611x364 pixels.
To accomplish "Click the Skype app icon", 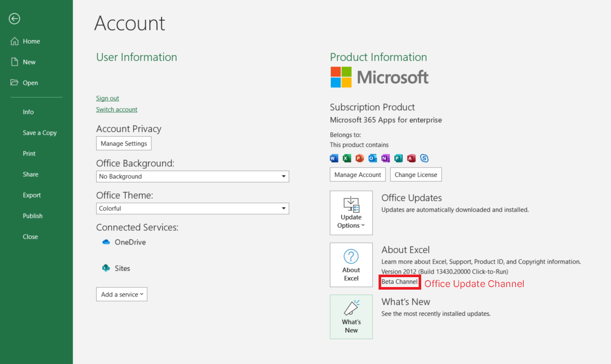I will coord(424,158).
